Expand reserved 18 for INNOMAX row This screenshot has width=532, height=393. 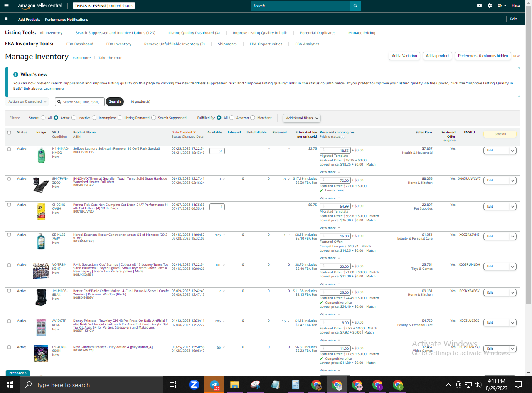point(286,179)
